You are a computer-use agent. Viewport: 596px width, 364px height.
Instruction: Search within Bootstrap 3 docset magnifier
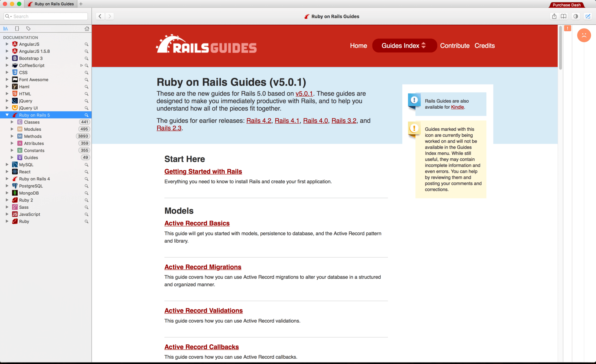pos(86,58)
